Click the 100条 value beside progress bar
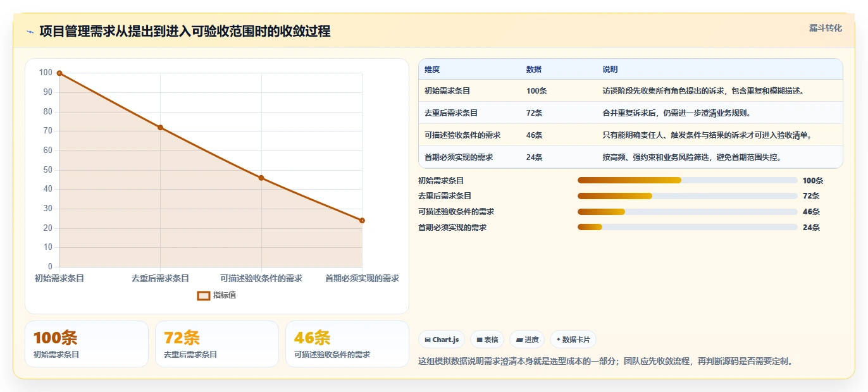This screenshot has width=868, height=392. point(813,181)
